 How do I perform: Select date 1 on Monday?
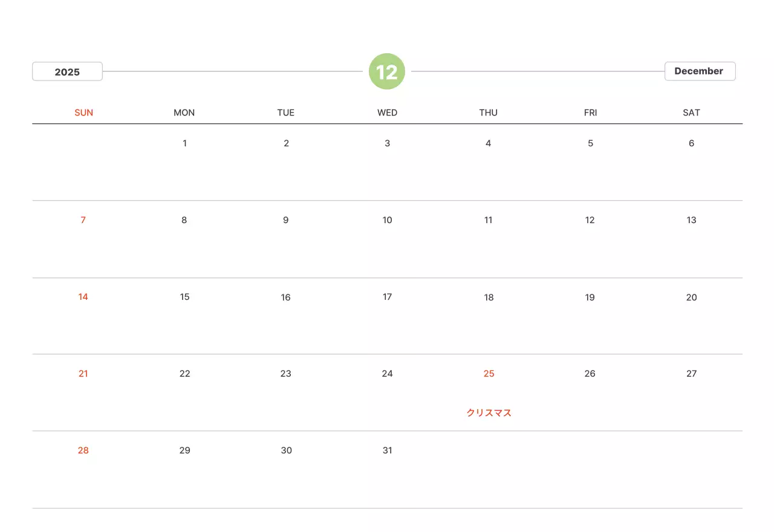pyautogui.click(x=184, y=143)
